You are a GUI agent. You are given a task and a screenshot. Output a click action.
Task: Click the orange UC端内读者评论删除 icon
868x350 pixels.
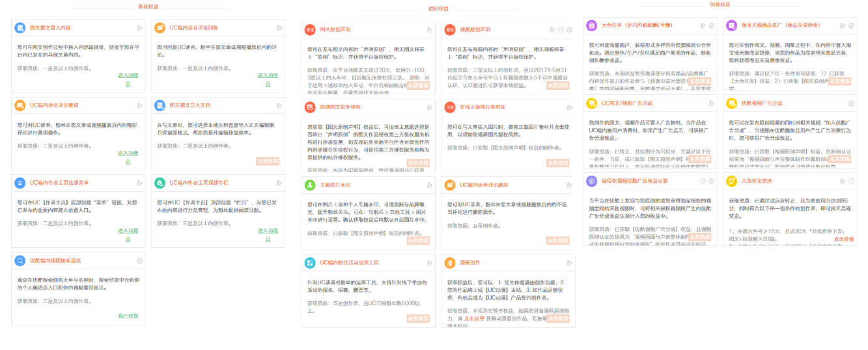click(x=450, y=185)
